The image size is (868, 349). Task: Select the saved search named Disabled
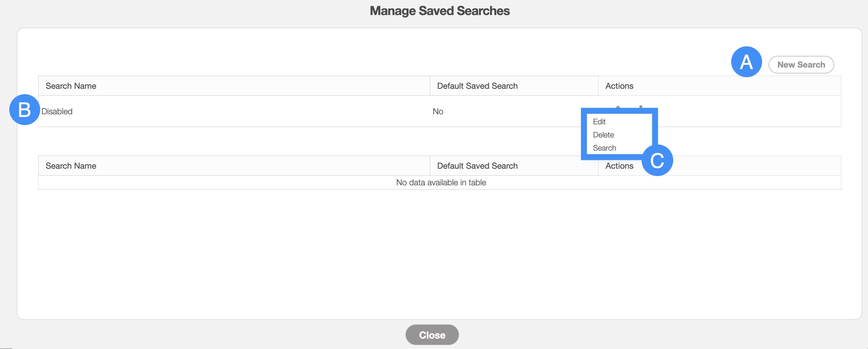coord(57,112)
